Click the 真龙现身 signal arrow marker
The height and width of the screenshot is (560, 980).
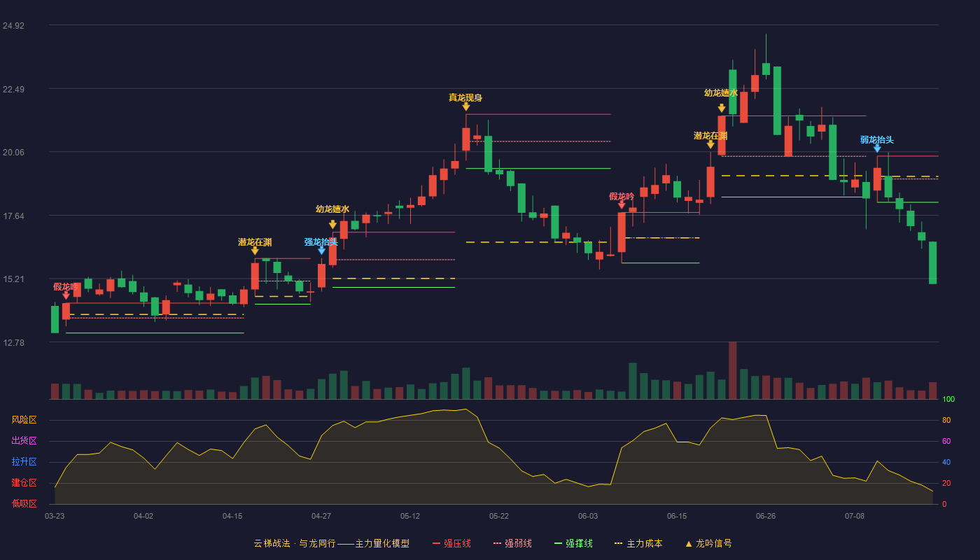[x=465, y=106]
